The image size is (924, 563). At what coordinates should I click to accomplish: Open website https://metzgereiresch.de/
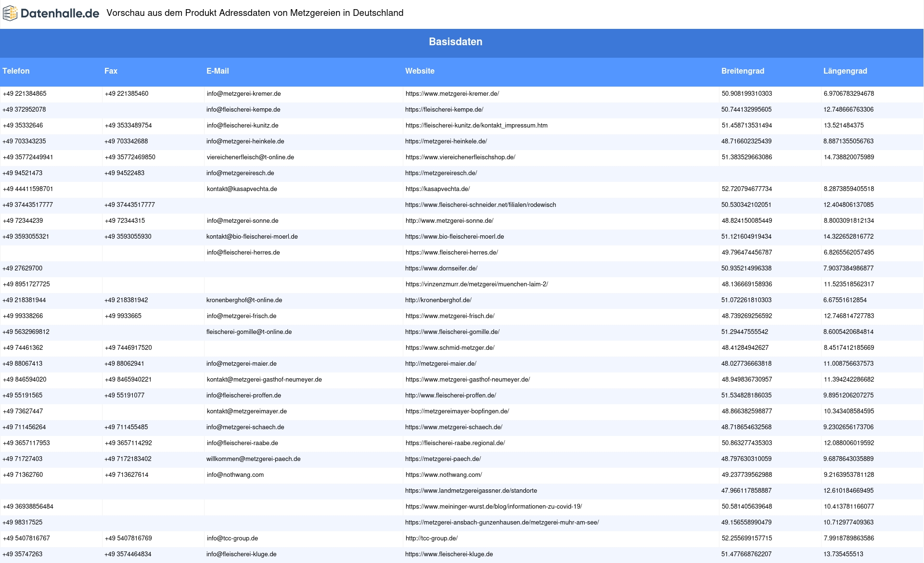tap(441, 173)
